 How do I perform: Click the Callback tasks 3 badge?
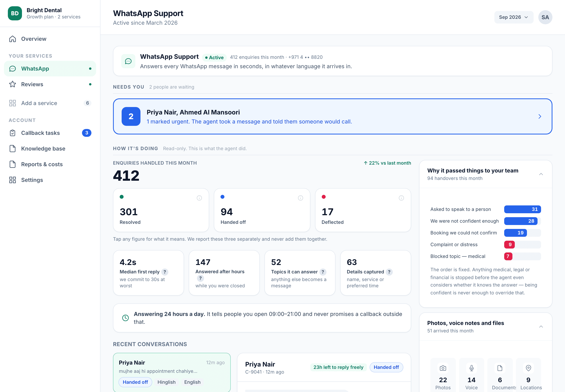87,133
